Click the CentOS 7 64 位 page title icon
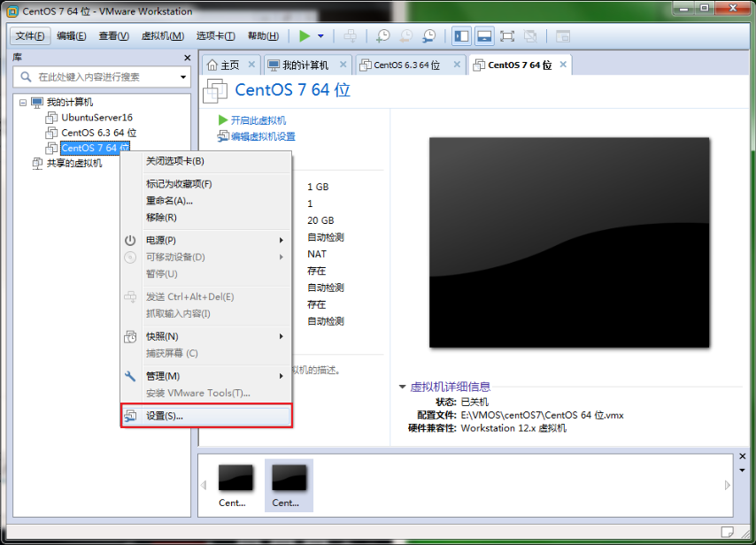The image size is (756, 545). pyautogui.click(x=215, y=90)
